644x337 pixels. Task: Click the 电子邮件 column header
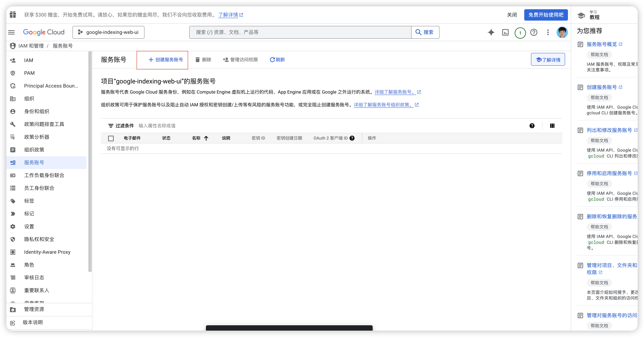click(x=132, y=138)
